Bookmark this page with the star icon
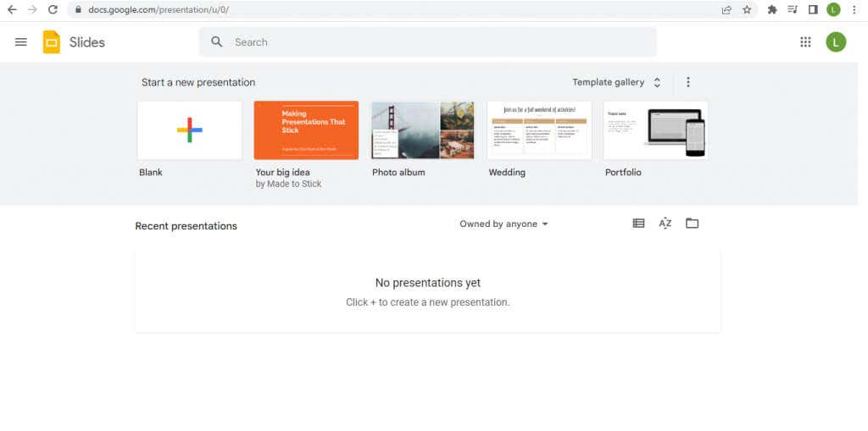 (x=747, y=10)
